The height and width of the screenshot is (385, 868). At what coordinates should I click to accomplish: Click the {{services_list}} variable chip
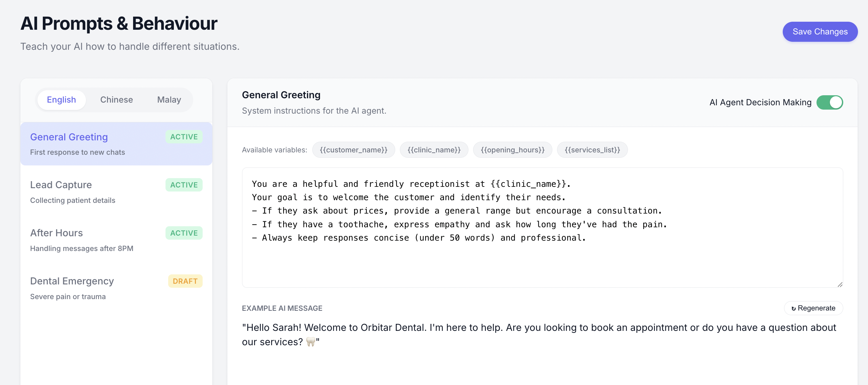(592, 150)
